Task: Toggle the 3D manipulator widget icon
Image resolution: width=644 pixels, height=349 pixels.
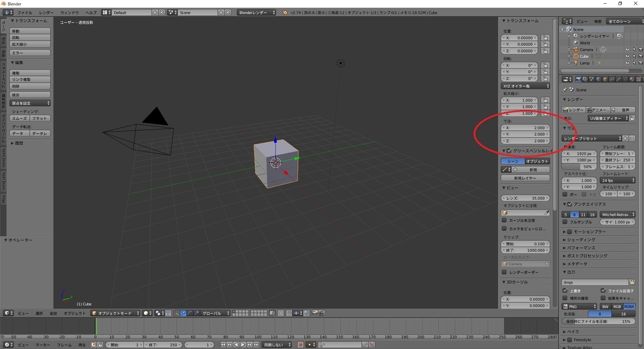Action: [x=177, y=313]
